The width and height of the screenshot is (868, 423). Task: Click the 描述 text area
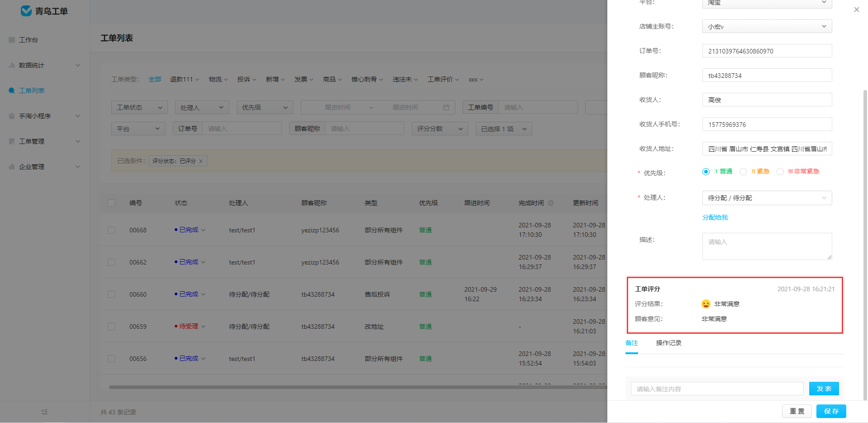(x=767, y=246)
